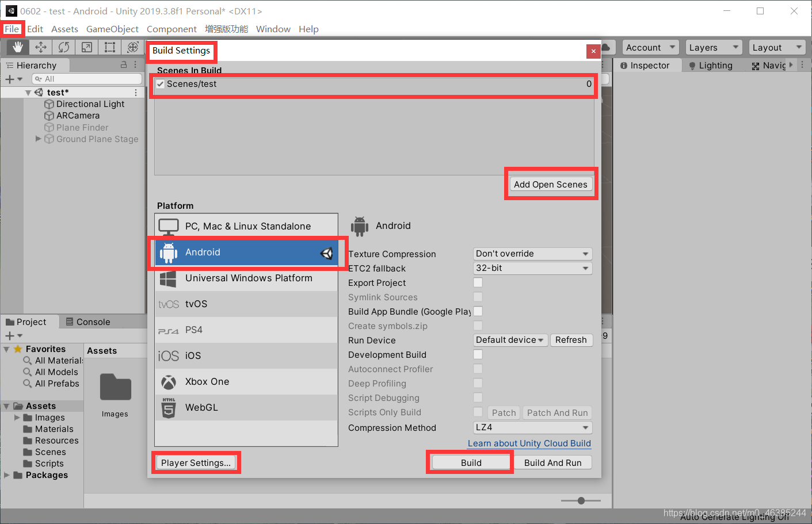Open the Component menu
The width and height of the screenshot is (812, 524).
(171, 29)
